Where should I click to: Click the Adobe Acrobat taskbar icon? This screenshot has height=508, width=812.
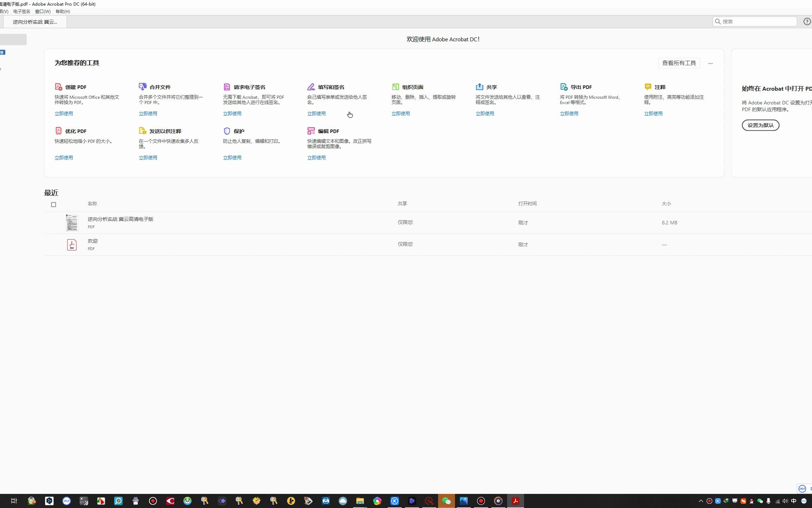click(515, 501)
